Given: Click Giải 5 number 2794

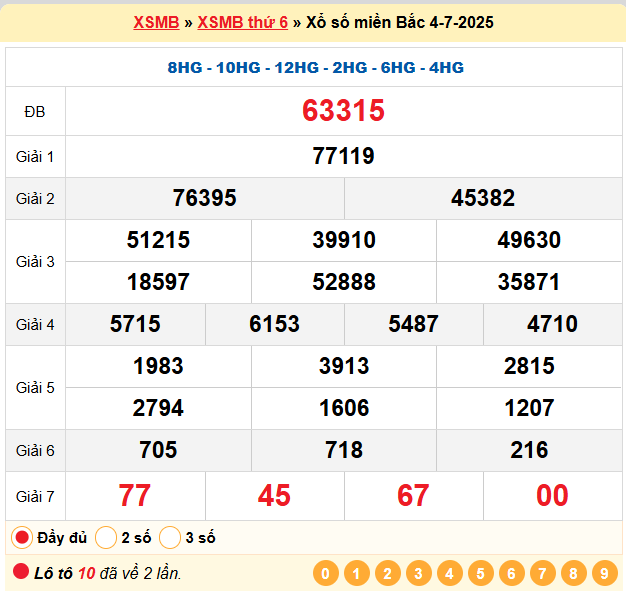Looking at the screenshot, I should click(x=158, y=408).
